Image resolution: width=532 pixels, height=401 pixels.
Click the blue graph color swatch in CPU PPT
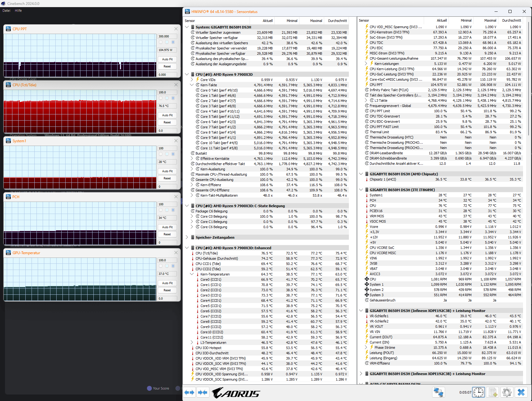pyautogui.click(x=173, y=42)
